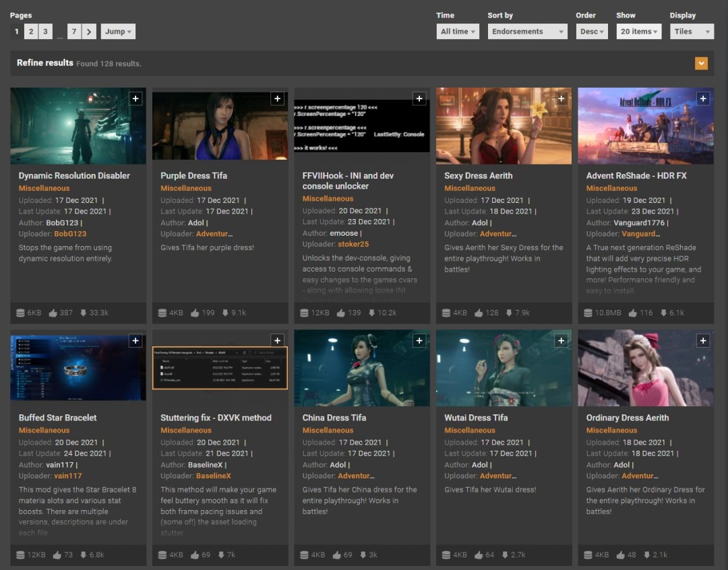Viewport: 728px width, 570px height.
Task: Go to page 7
Action: (74, 32)
